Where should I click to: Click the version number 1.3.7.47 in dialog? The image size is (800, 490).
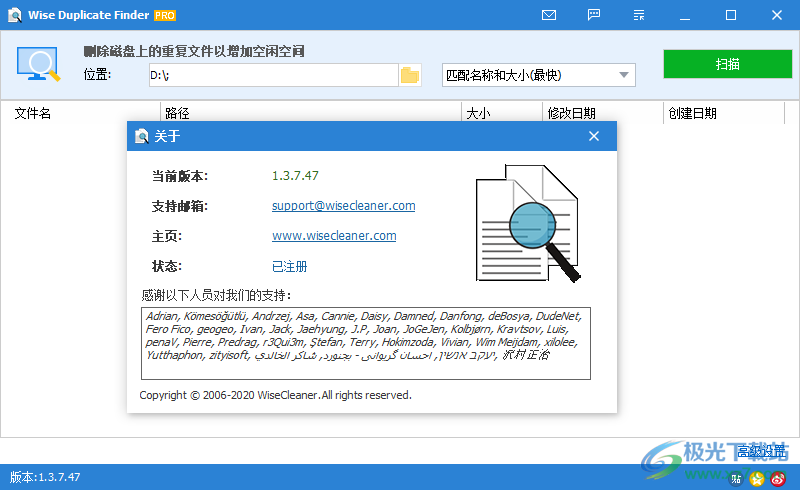[295, 176]
